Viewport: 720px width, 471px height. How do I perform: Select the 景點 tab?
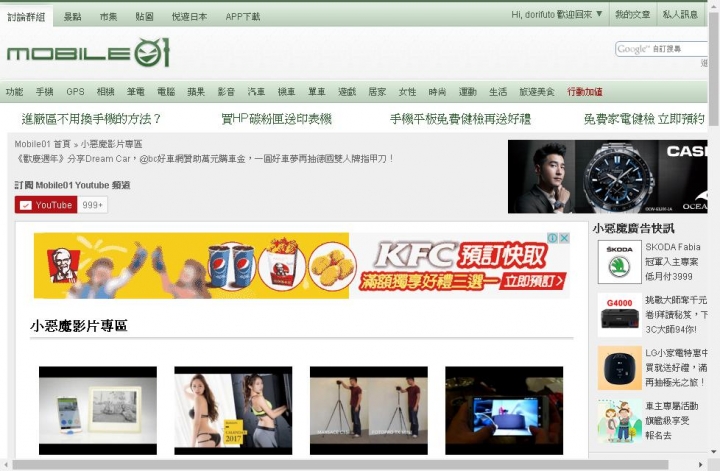click(72, 17)
